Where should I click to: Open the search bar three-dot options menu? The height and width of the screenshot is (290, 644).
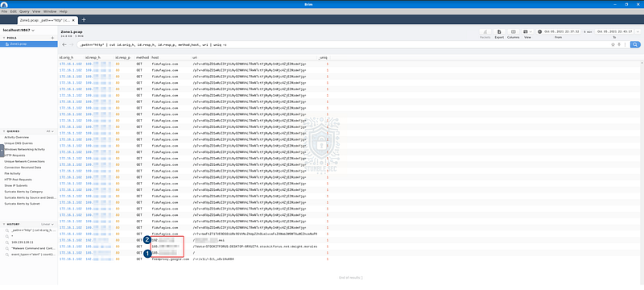tap(625, 44)
